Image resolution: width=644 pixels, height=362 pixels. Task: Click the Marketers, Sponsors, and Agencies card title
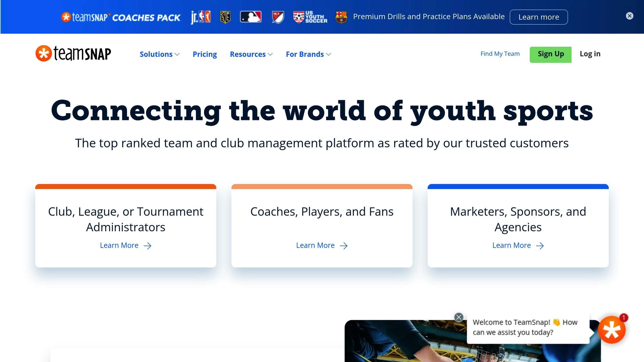coord(518,219)
